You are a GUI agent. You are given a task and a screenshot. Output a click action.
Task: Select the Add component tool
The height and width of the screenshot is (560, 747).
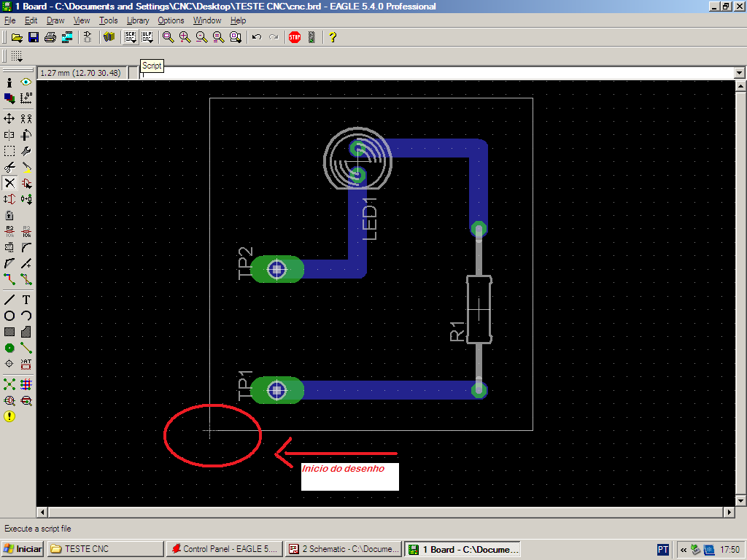tap(26, 183)
